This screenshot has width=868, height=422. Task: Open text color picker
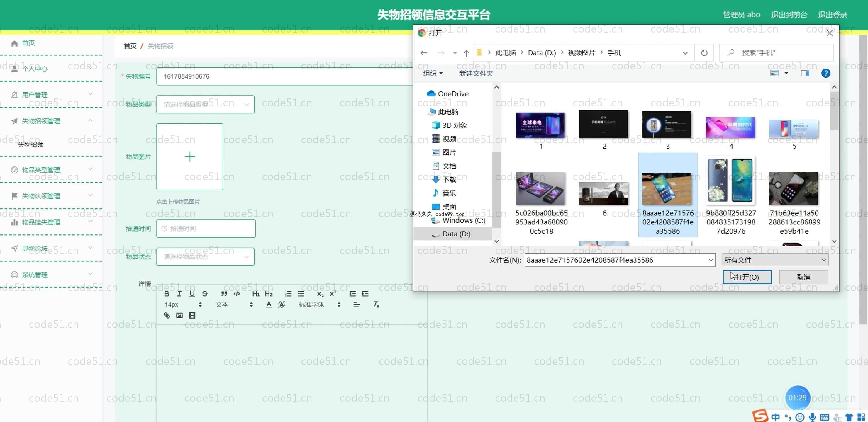[x=269, y=304]
